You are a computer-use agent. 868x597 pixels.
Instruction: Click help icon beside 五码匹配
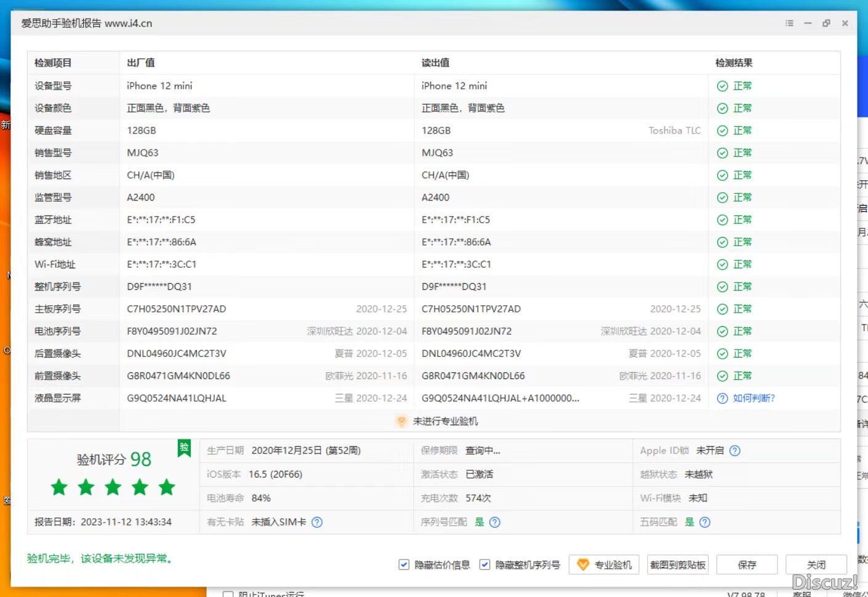click(705, 522)
